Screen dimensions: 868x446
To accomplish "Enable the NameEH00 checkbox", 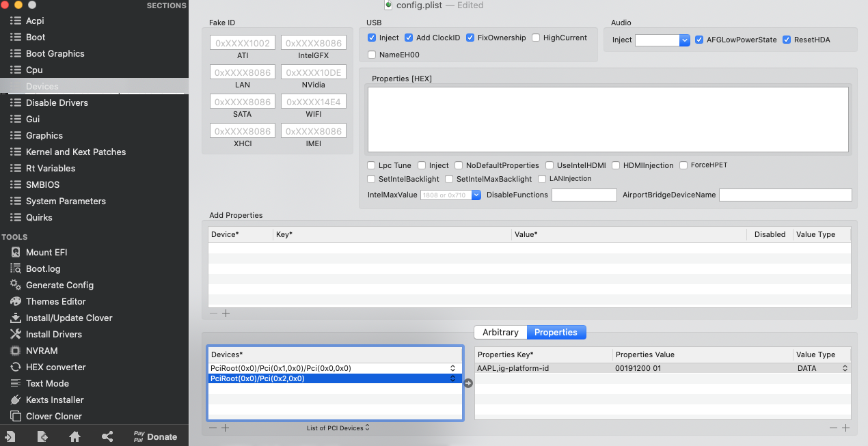I will (x=372, y=55).
